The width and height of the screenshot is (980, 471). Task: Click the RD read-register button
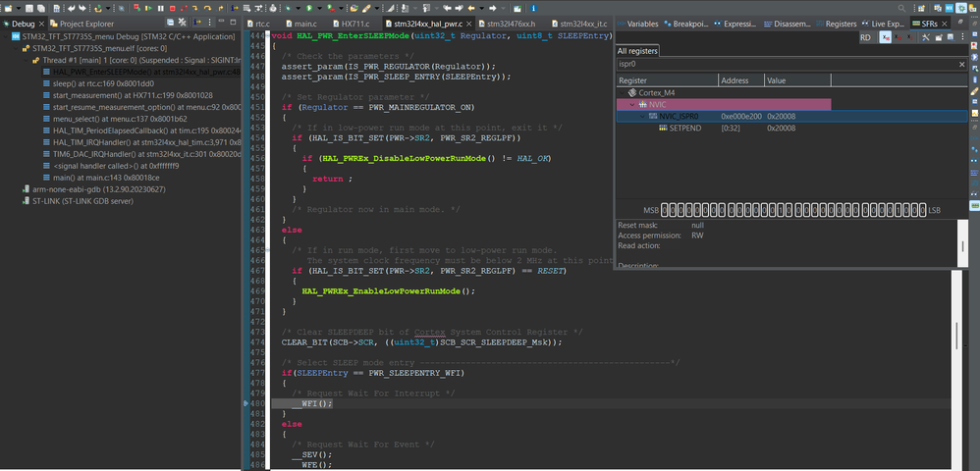pos(865,36)
